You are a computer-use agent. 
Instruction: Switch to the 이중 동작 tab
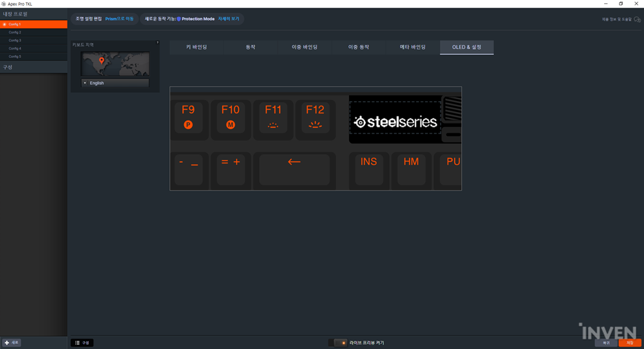[359, 47]
